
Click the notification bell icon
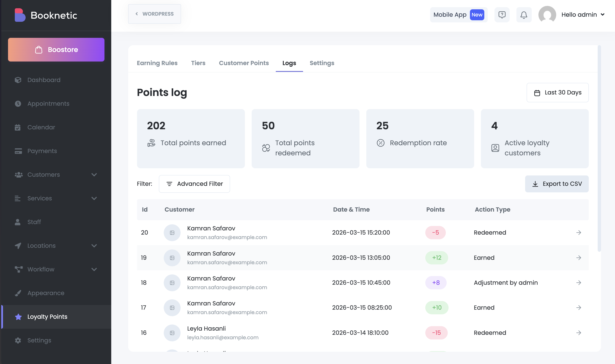click(524, 15)
